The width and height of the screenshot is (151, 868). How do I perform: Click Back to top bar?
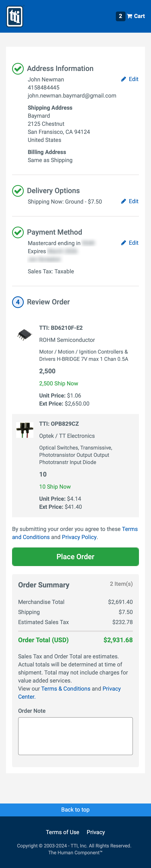(x=75, y=810)
